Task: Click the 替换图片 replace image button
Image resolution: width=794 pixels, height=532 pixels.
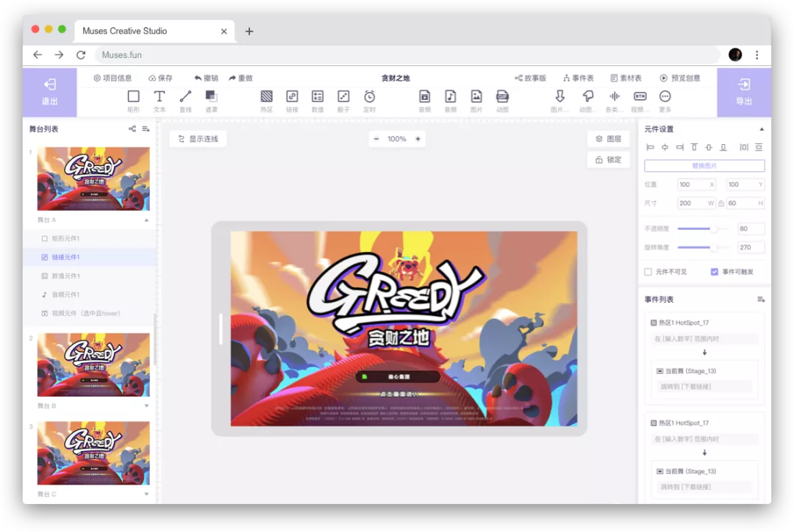Action: coord(704,166)
